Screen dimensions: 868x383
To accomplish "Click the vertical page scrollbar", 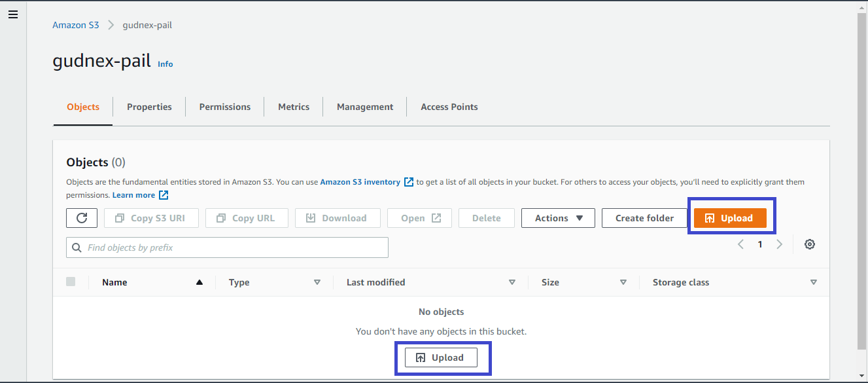I will point(862,180).
